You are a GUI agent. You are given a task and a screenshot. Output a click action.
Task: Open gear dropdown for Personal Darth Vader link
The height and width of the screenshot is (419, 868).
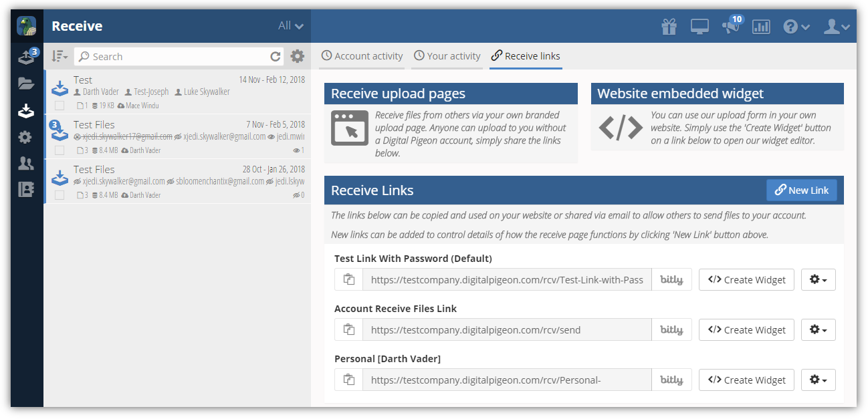[x=819, y=380]
